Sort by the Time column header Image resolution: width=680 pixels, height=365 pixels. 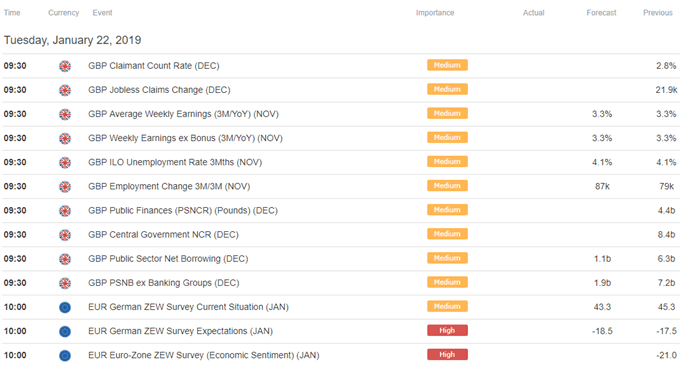click(12, 13)
